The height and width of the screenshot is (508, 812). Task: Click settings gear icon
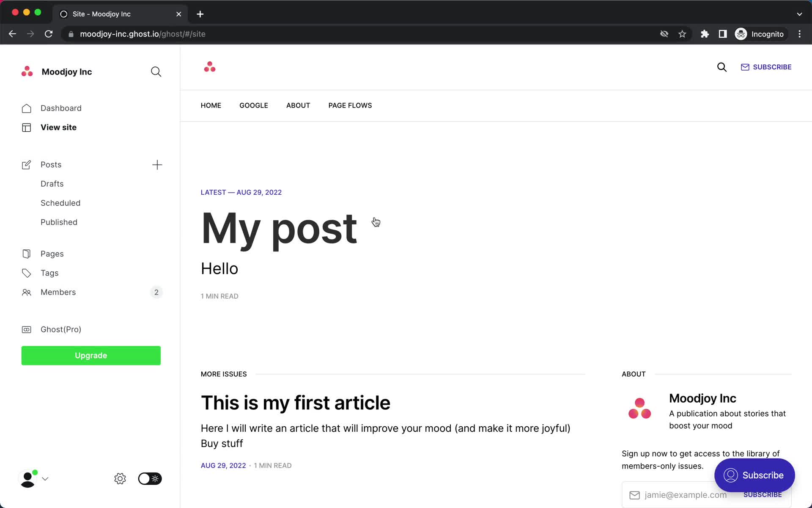click(120, 479)
